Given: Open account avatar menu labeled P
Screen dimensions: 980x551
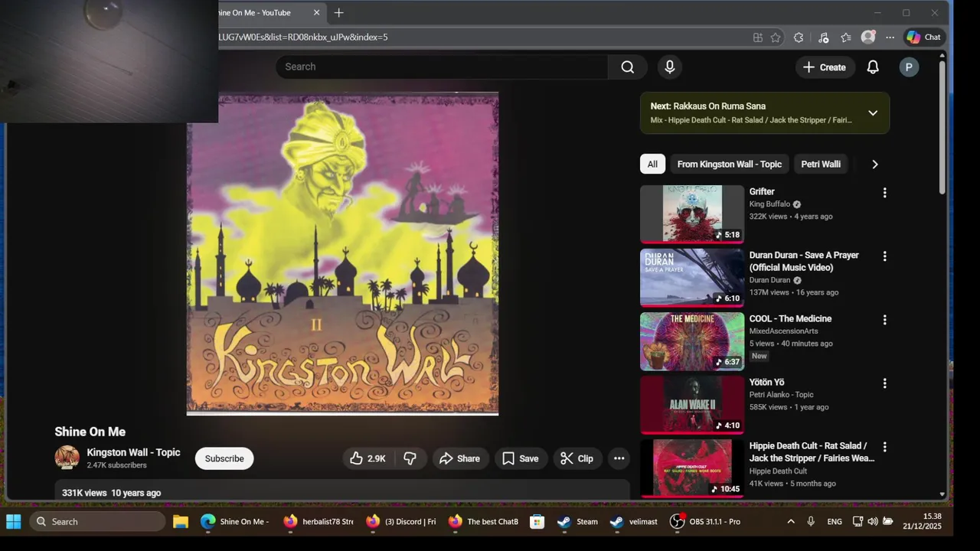Looking at the screenshot, I should click(x=909, y=67).
